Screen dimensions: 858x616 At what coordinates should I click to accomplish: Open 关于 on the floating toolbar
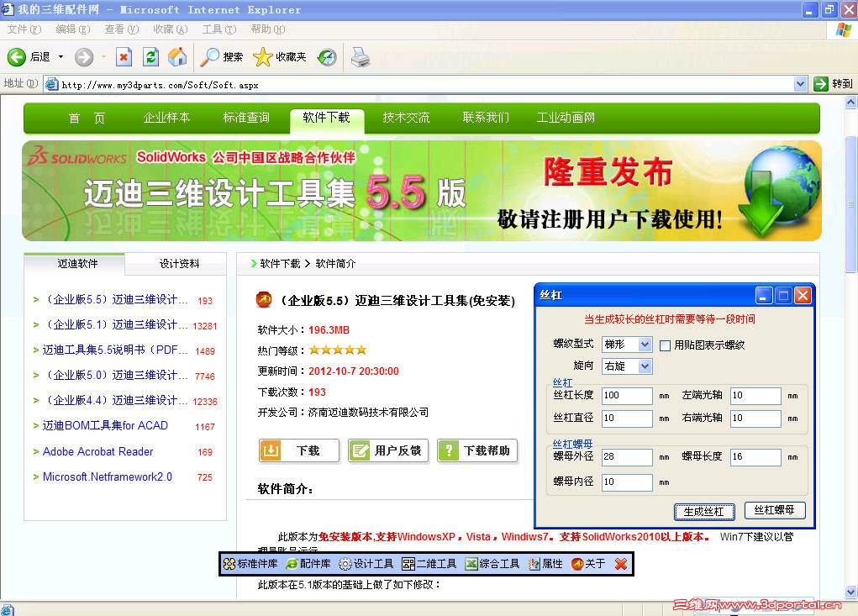pos(588,564)
